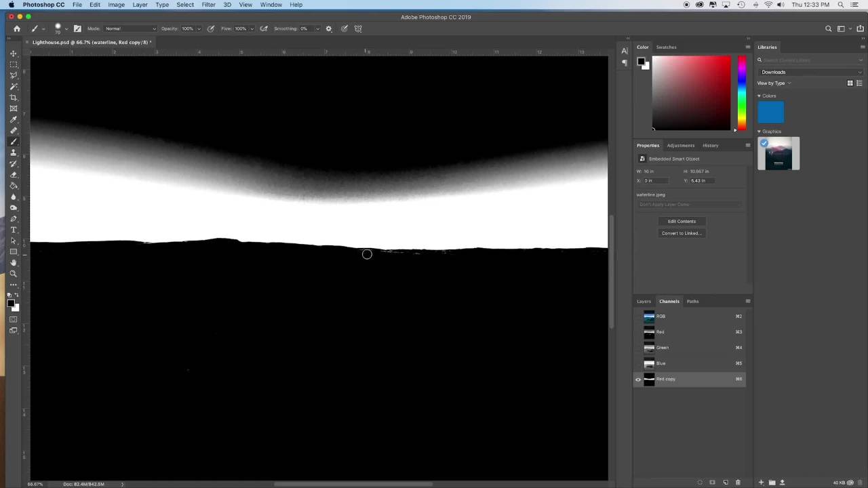Screen dimensions: 868x488
Task: Click the Edit Contents button
Action: point(682,221)
